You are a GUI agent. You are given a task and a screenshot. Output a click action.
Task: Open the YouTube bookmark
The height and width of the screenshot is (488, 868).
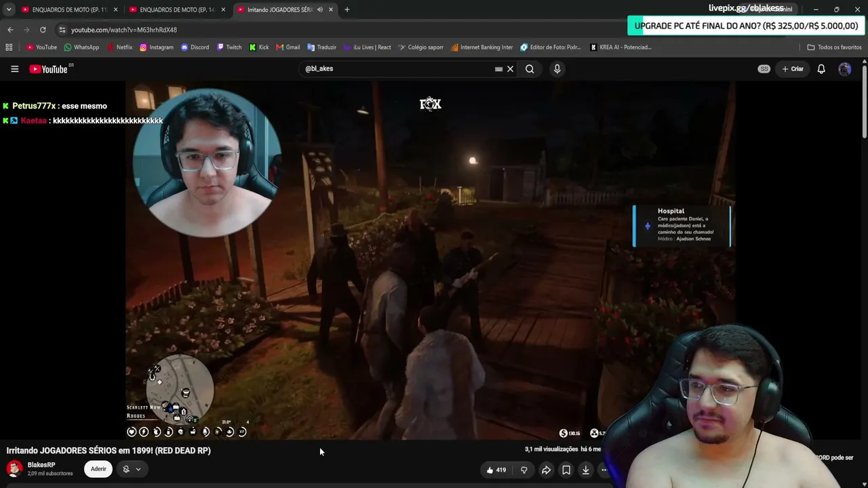coord(41,47)
